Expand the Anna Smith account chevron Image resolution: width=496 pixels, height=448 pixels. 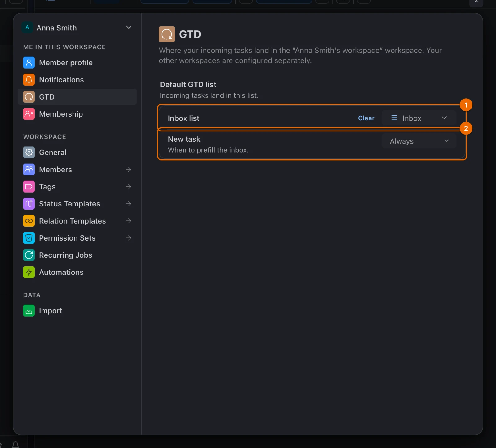(129, 27)
